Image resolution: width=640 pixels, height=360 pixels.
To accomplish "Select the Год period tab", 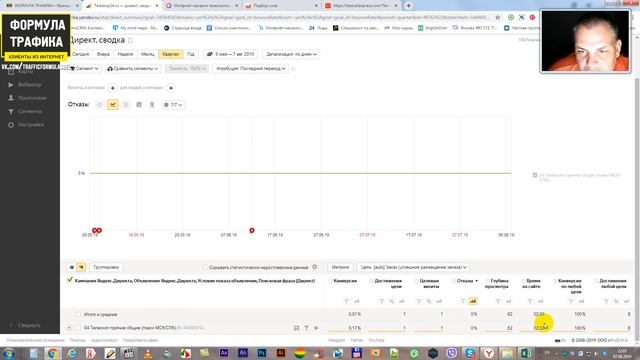I will [x=191, y=54].
